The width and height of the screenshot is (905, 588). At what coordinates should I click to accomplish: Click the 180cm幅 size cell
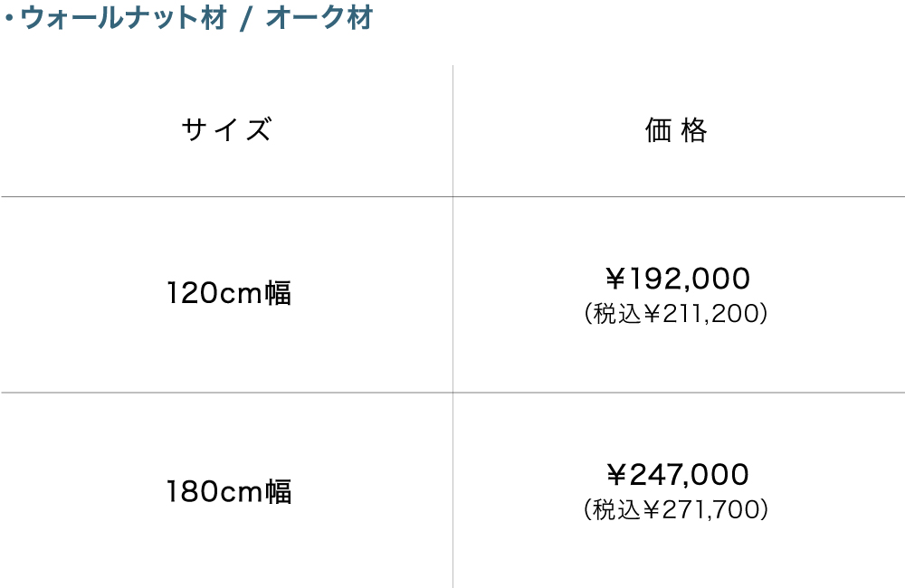click(x=229, y=492)
